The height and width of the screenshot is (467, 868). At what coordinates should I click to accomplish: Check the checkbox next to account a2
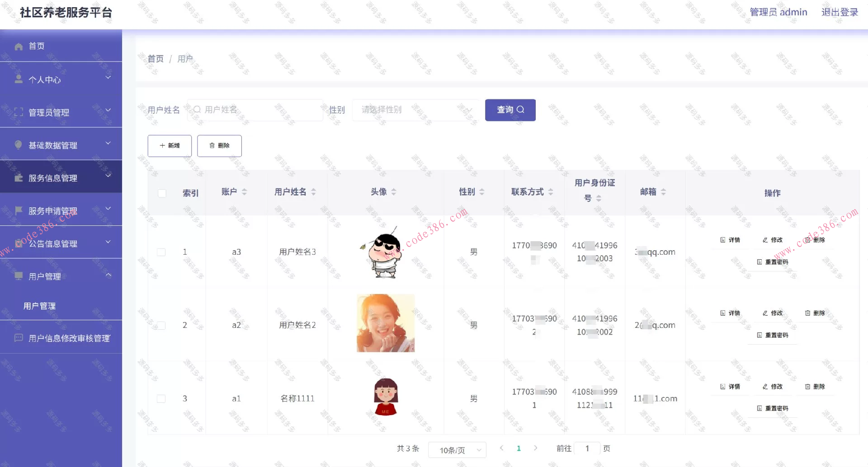[161, 324]
